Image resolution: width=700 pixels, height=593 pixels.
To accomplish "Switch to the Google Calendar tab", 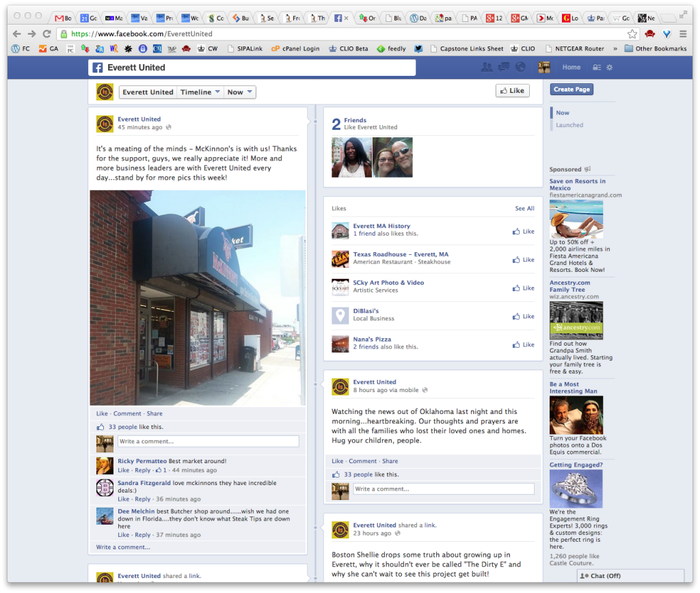I will pyautogui.click(x=89, y=18).
